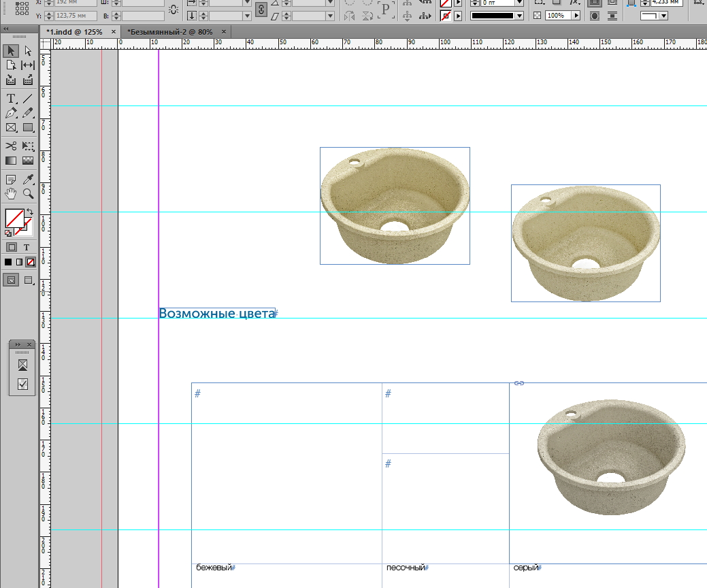The height and width of the screenshot is (588, 707).
Task: Click the Возможные цвета text frame
Action: click(x=216, y=313)
